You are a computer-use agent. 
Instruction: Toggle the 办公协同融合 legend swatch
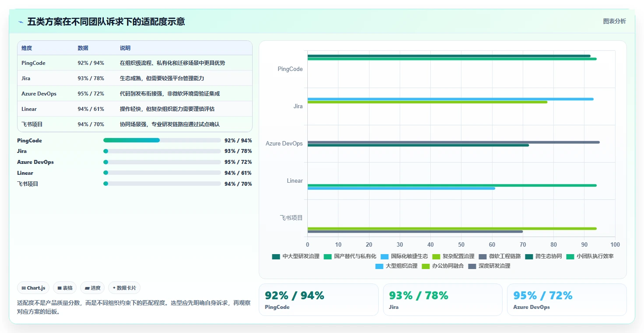(x=426, y=266)
